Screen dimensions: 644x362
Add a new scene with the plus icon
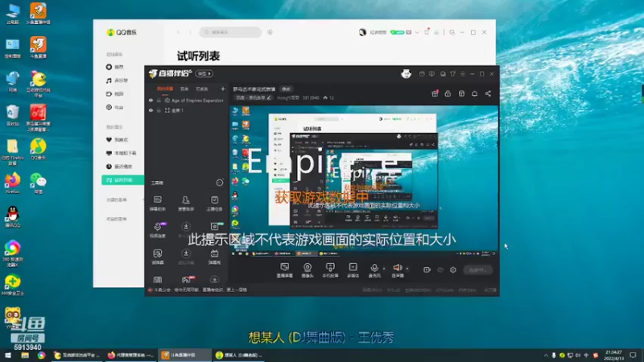coord(223,88)
